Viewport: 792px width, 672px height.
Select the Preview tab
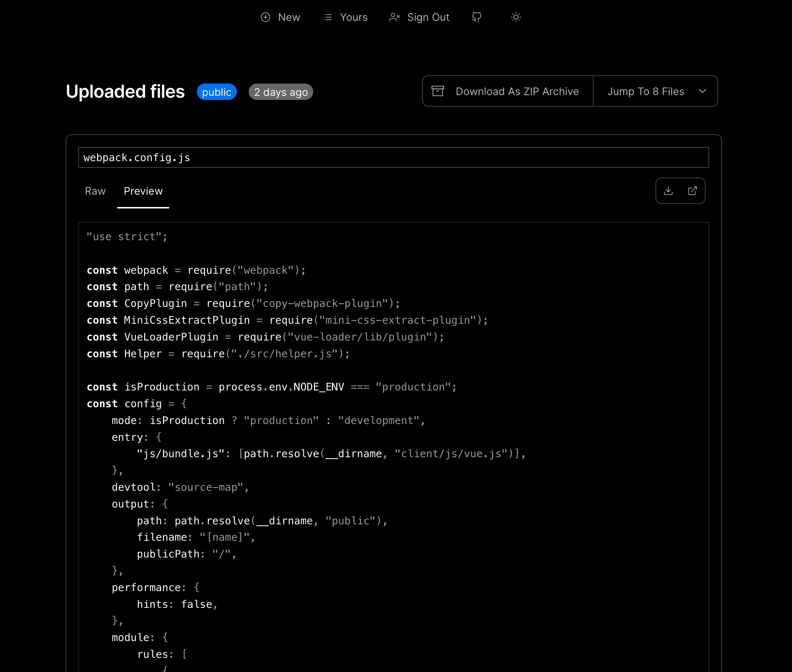click(x=143, y=191)
